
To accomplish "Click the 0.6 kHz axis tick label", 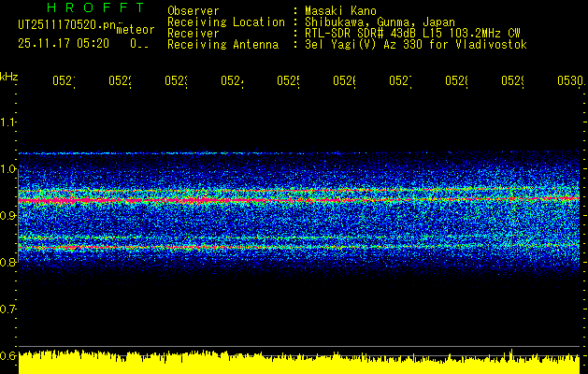I will 7,355.
